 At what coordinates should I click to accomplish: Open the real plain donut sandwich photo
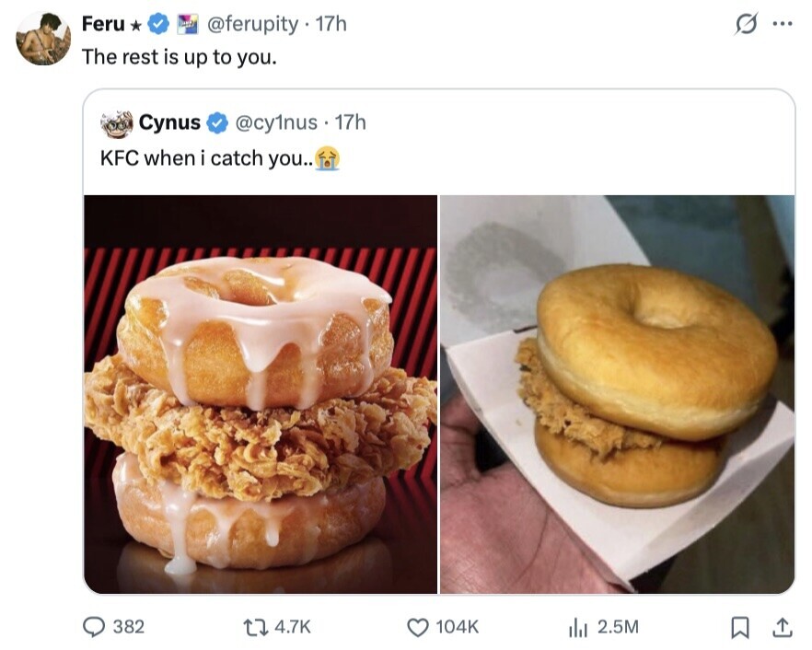point(617,394)
